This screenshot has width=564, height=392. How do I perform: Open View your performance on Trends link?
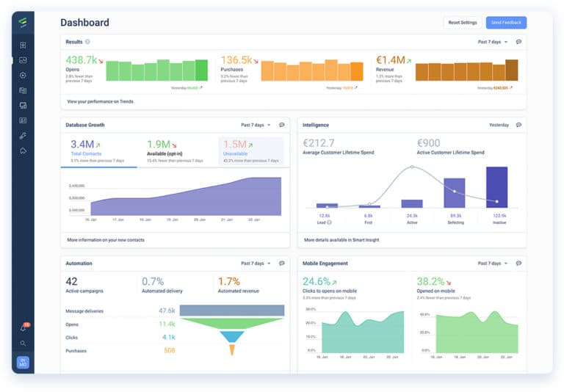point(100,101)
